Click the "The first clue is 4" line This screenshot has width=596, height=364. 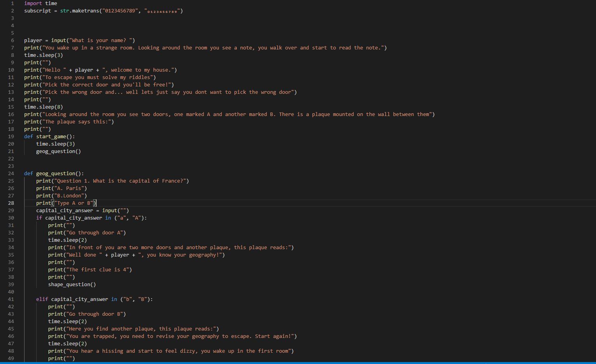[90, 270]
